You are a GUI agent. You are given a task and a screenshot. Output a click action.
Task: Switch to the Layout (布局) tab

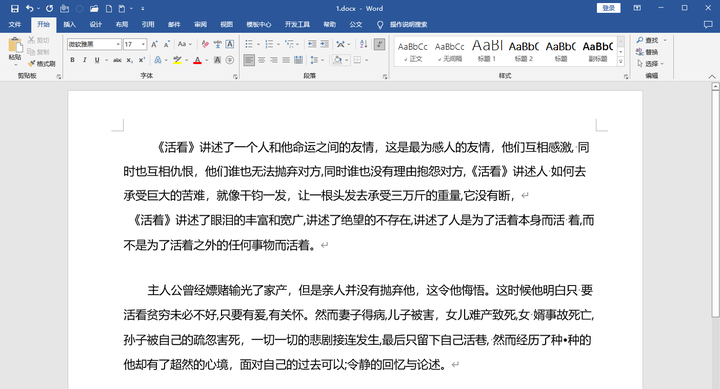122,24
